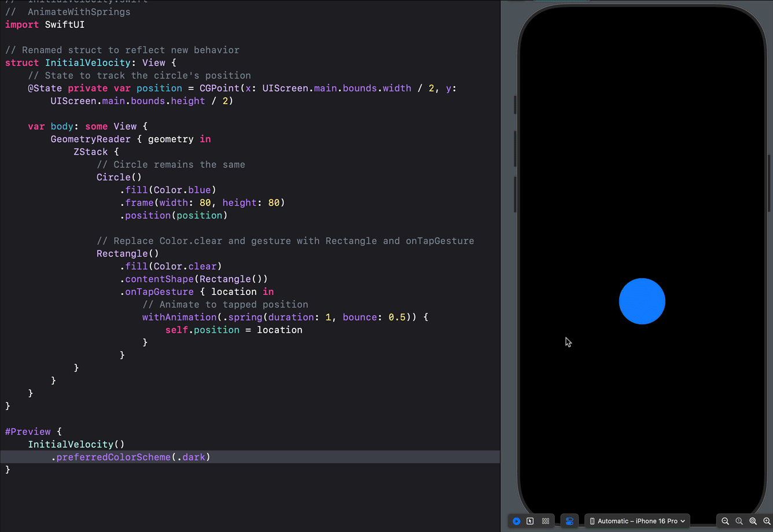Click 'bounce: 0.5' parameter text
773x532 pixels.
pyautogui.click(x=374, y=317)
